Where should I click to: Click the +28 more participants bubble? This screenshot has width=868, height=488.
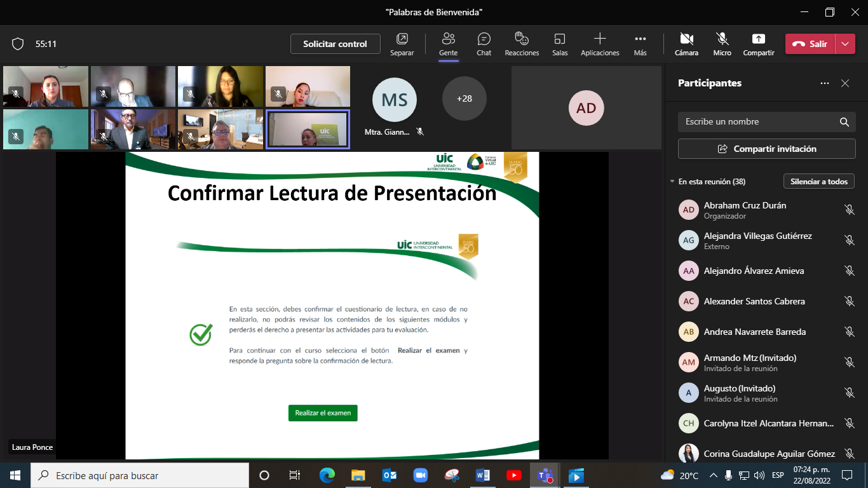(465, 98)
